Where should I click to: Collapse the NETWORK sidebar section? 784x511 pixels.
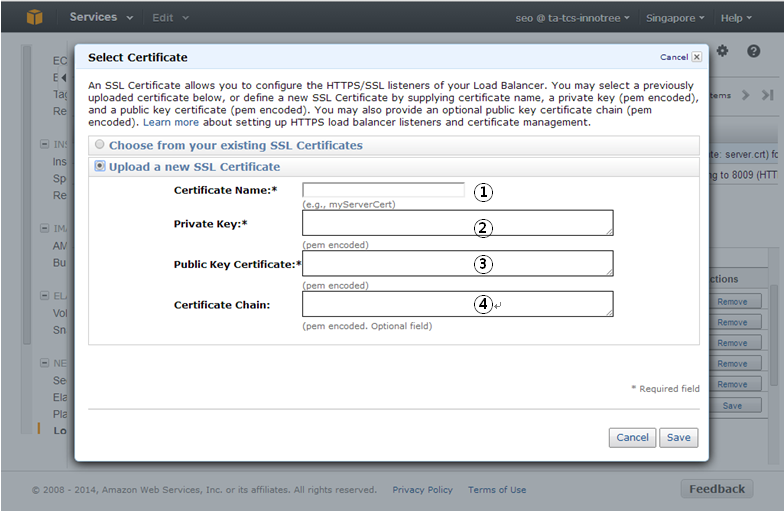click(x=44, y=363)
